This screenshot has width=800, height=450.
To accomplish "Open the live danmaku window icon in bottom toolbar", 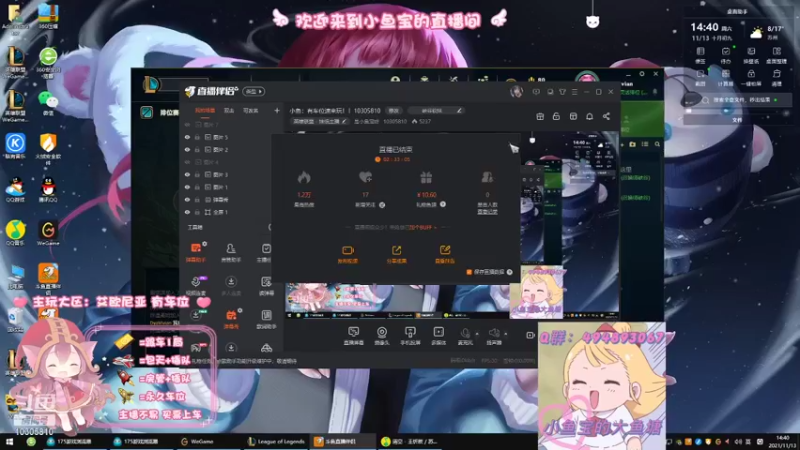I will pos(353,336).
